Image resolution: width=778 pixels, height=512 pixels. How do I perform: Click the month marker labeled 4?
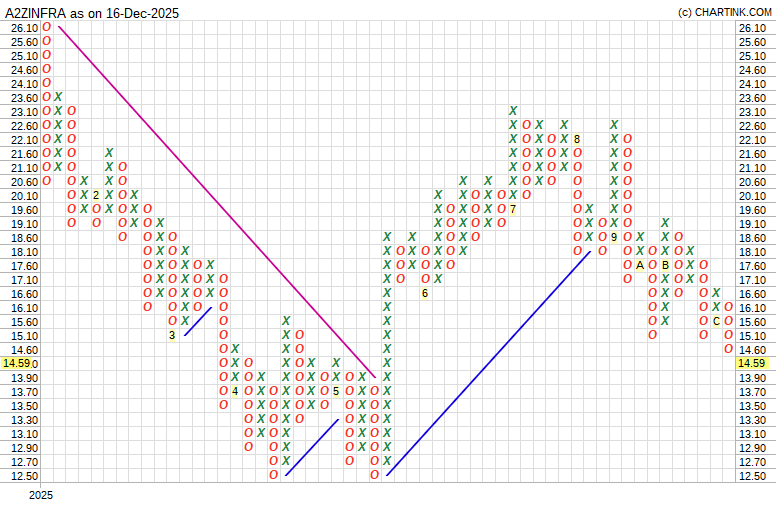tap(235, 391)
